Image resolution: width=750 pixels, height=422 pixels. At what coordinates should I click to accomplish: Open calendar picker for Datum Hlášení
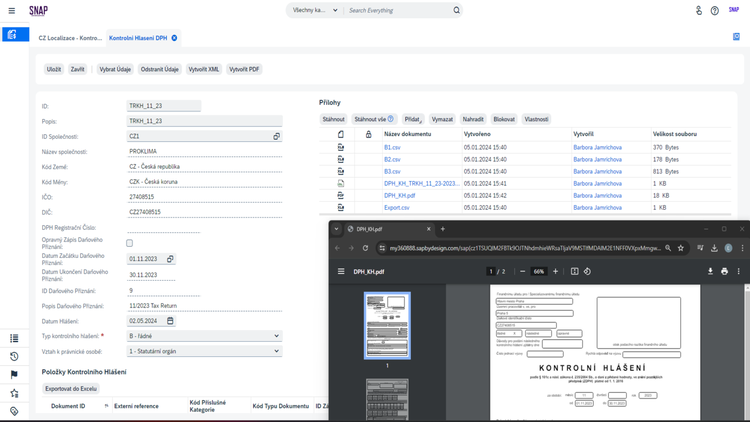[170, 321]
